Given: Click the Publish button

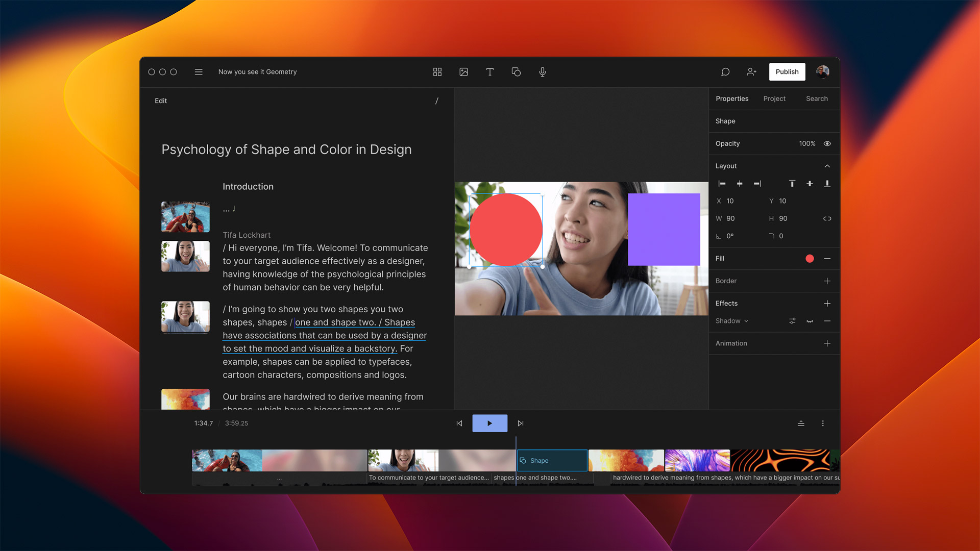Looking at the screenshot, I should [787, 71].
